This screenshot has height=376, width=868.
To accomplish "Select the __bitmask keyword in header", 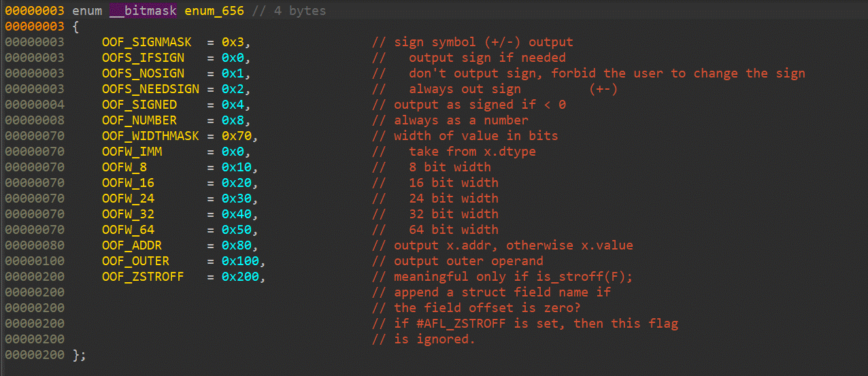I will coord(143,11).
